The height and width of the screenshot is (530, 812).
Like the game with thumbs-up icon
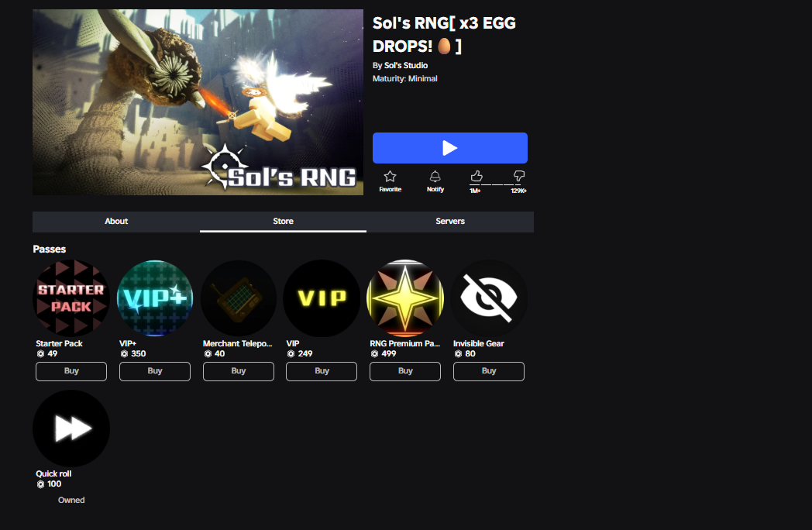tap(477, 176)
